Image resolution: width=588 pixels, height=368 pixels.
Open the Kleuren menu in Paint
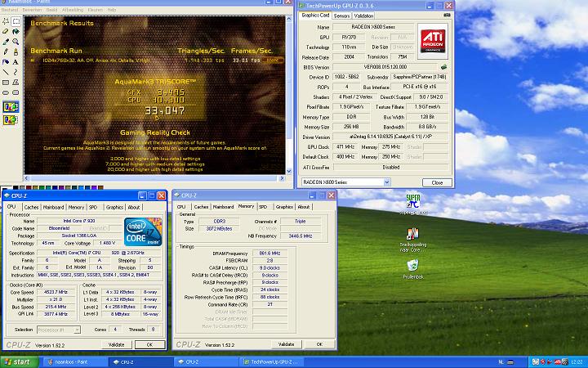[96, 10]
